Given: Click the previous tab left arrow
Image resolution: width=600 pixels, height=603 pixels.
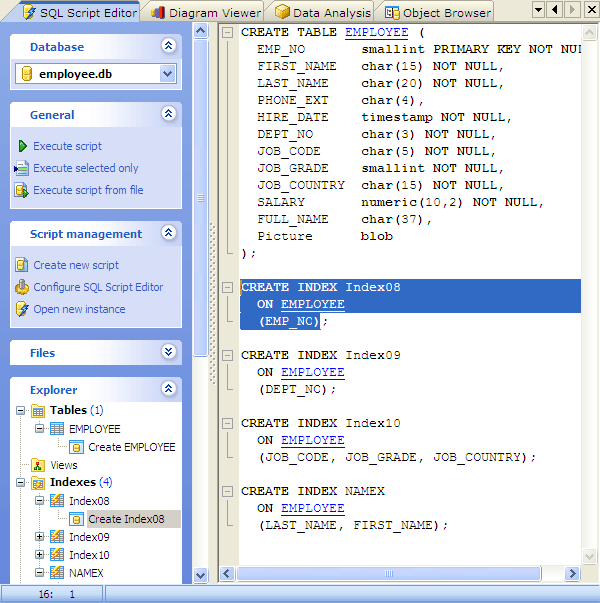Looking at the screenshot, I should click(555, 9).
